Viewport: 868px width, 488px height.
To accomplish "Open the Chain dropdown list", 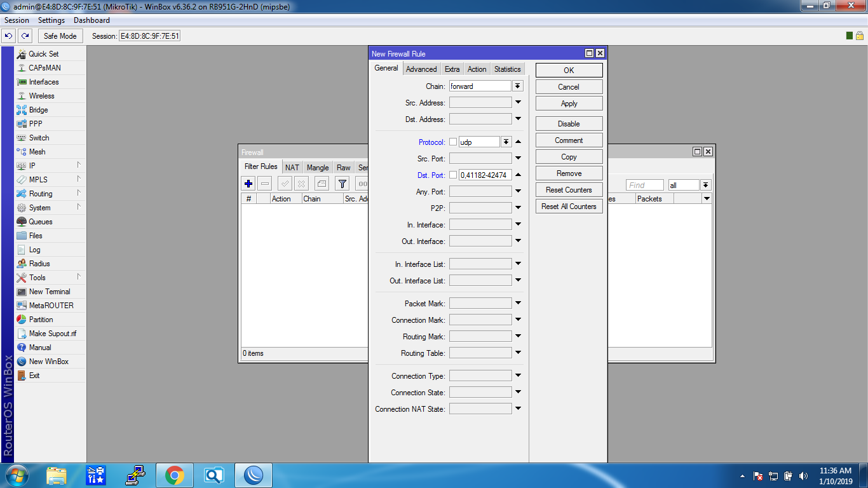I will pyautogui.click(x=518, y=86).
